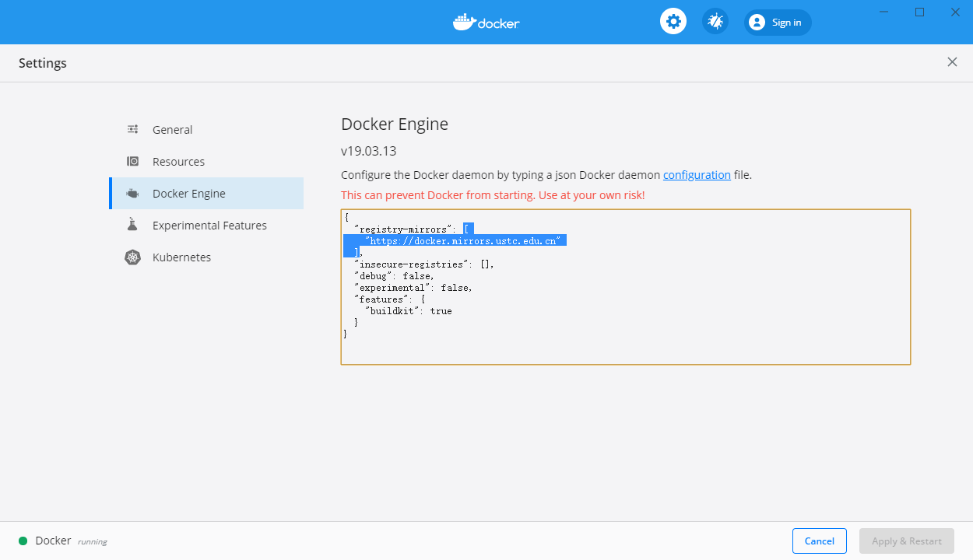The height and width of the screenshot is (560, 973).
Task: Click the Apply & Restart button
Action: [906, 541]
